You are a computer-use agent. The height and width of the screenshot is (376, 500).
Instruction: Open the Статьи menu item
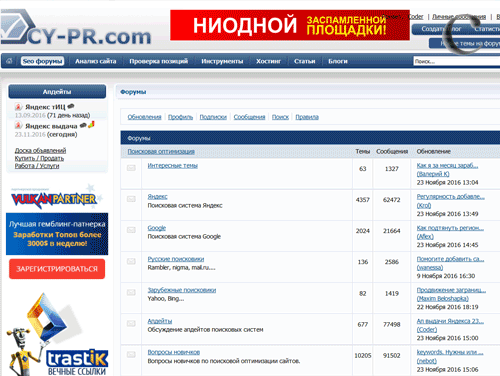(x=305, y=61)
